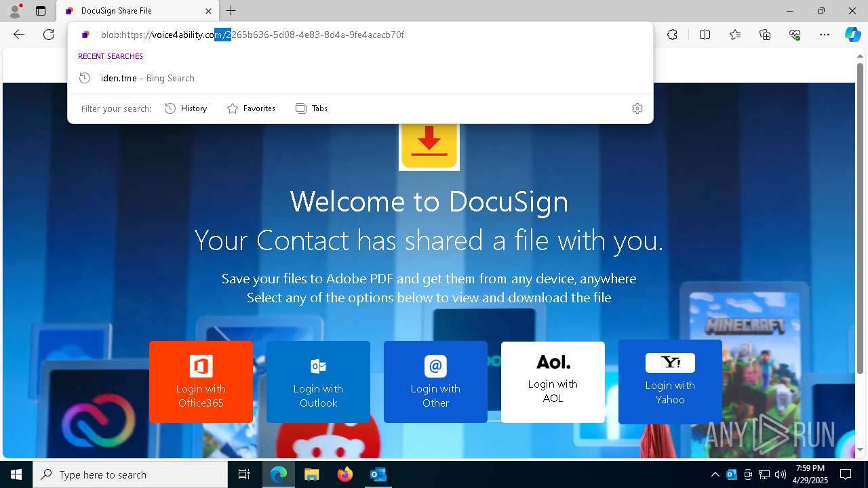Open Outlook from the taskbar
The height and width of the screenshot is (488, 868).
(378, 474)
